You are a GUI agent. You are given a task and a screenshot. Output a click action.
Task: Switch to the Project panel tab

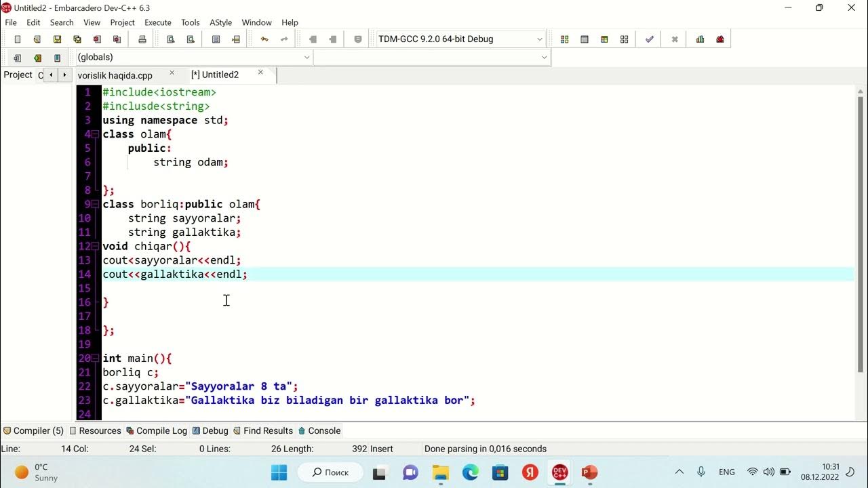(x=18, y=75)
